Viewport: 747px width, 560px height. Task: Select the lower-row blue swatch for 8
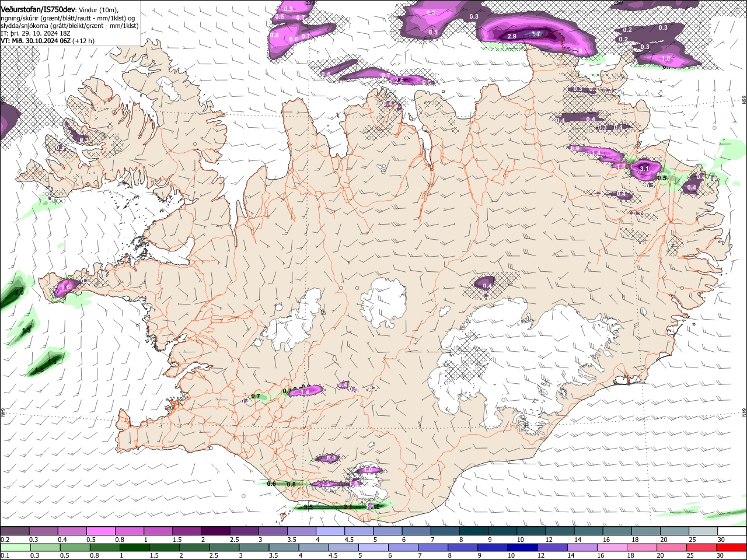pyautogui.click(x=463, y=547)
